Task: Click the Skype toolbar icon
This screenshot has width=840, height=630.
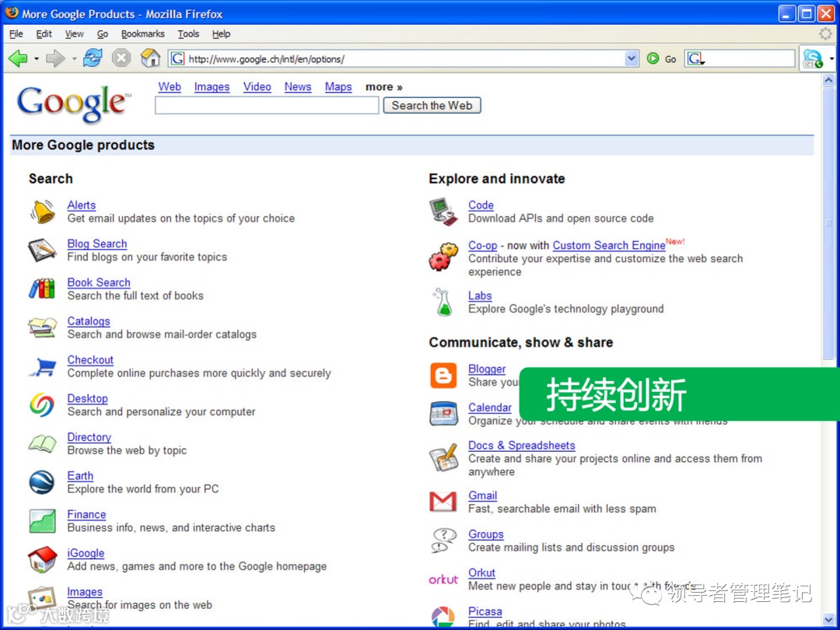Action: pyautogui.click(x=813, y=58)
